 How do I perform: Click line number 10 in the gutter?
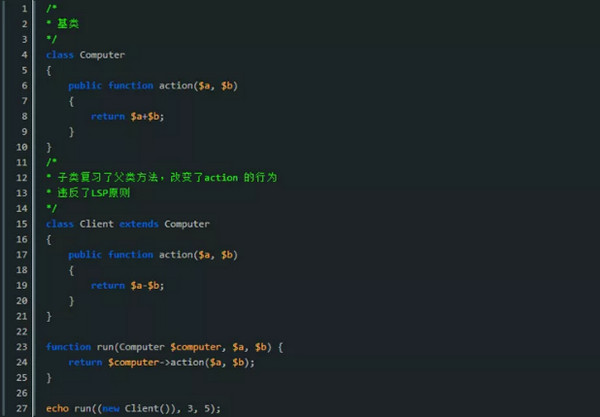coord(21,147)
